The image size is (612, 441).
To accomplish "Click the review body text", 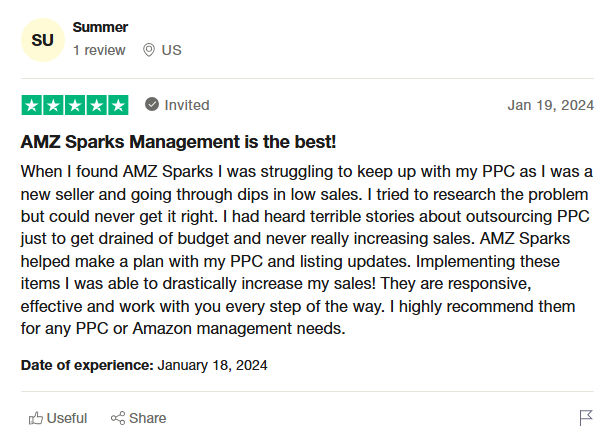I will (307, 250).
